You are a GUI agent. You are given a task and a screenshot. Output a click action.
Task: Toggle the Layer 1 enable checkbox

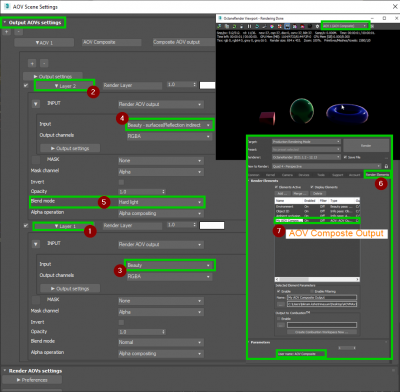coord(26,226)
